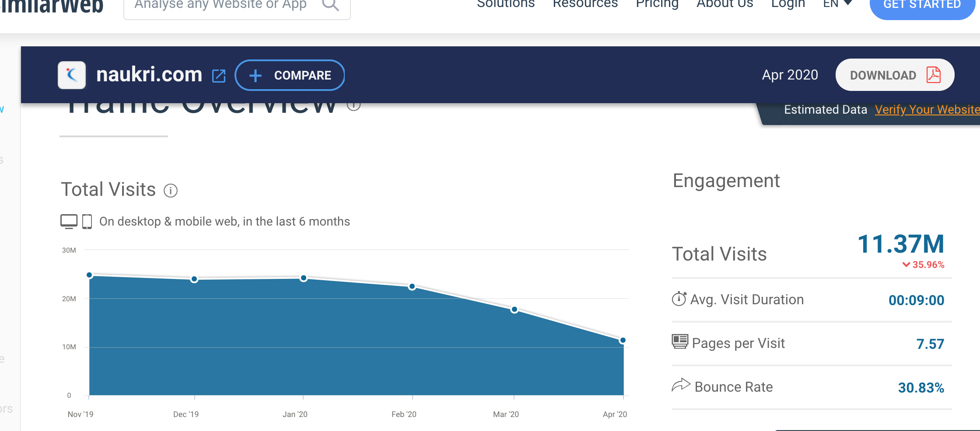This screenshot has height=431, width=980.
Task: Open the Resources menu
Action: click(x=585, y=4)
